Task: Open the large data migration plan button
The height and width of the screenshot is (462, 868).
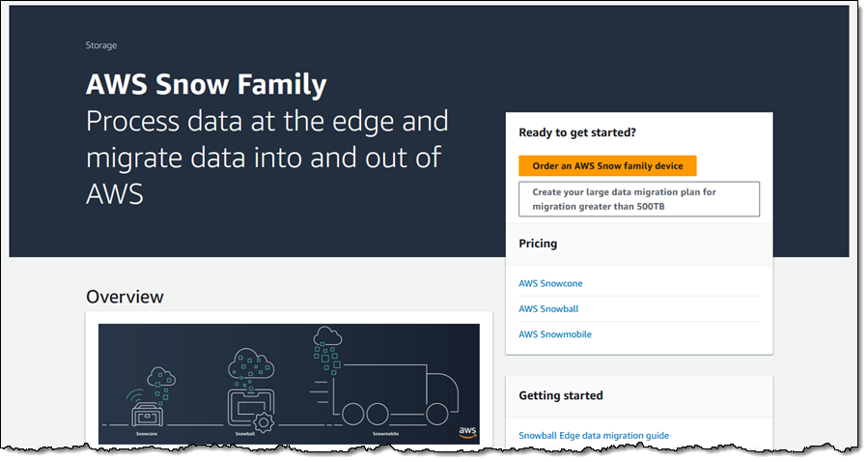Action: click(639, 199)
